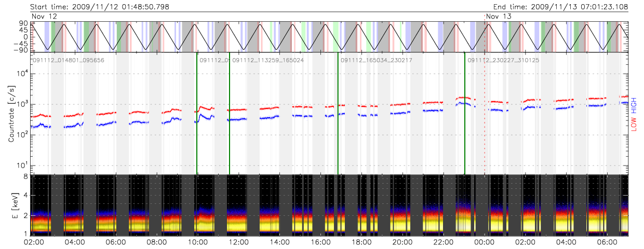Click the 00:00 time axis tick label
This screenshot has height=249, width=644.
point(485,242)
